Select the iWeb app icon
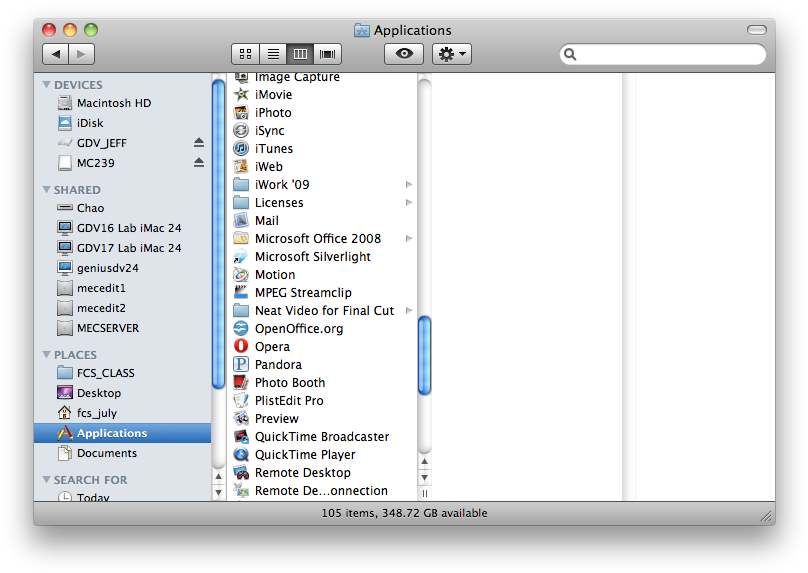Viewport: 808px width, 573px height. pos(241,166)
